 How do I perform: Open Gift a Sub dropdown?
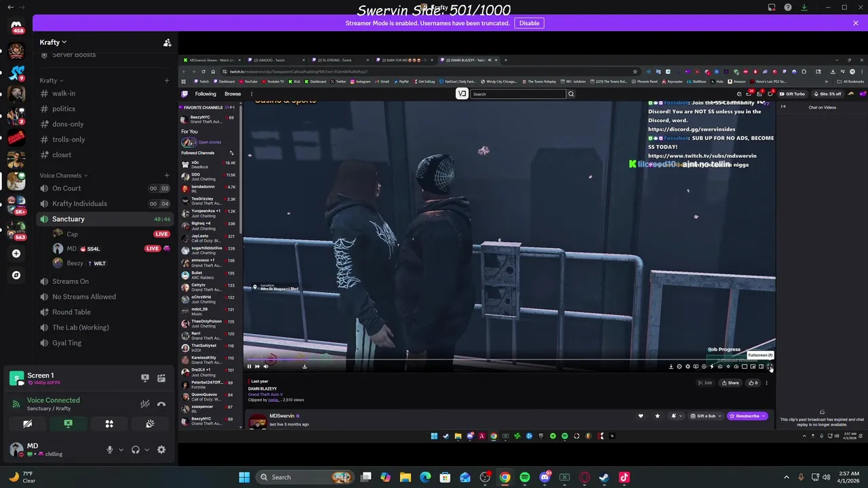tap(706, 416)
